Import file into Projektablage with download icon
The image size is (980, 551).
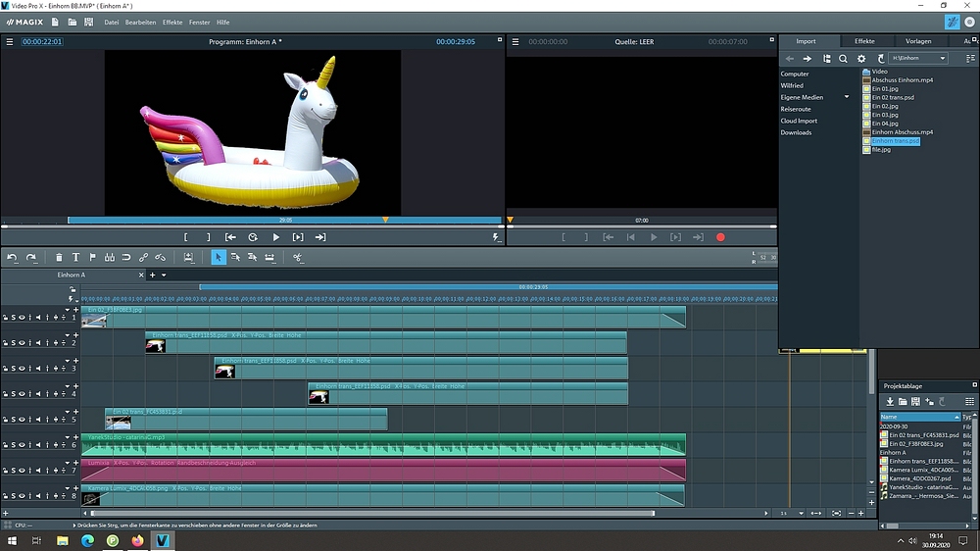(890, 402)
